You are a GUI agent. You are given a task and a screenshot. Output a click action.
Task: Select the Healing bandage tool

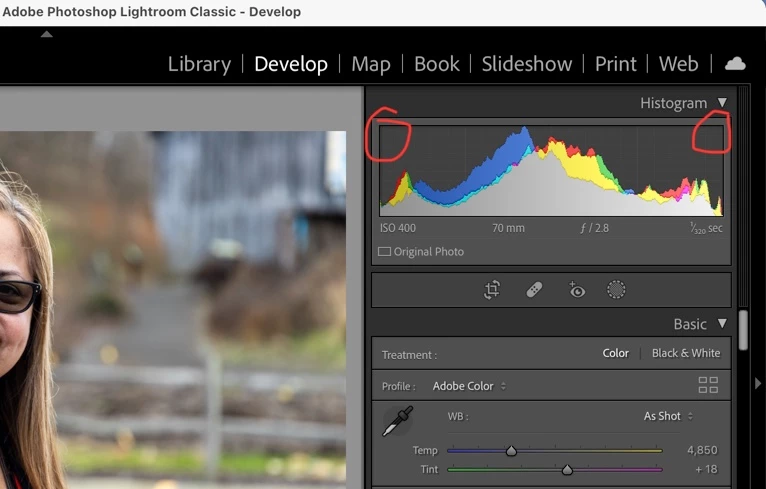pyautogui.click(x=534, y=290)
